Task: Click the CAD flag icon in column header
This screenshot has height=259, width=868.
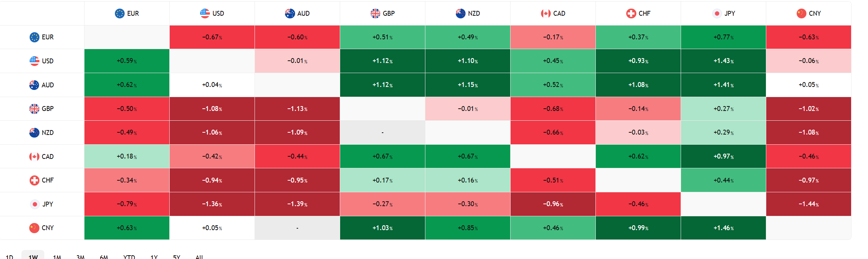Action: (x=546, y=13)
